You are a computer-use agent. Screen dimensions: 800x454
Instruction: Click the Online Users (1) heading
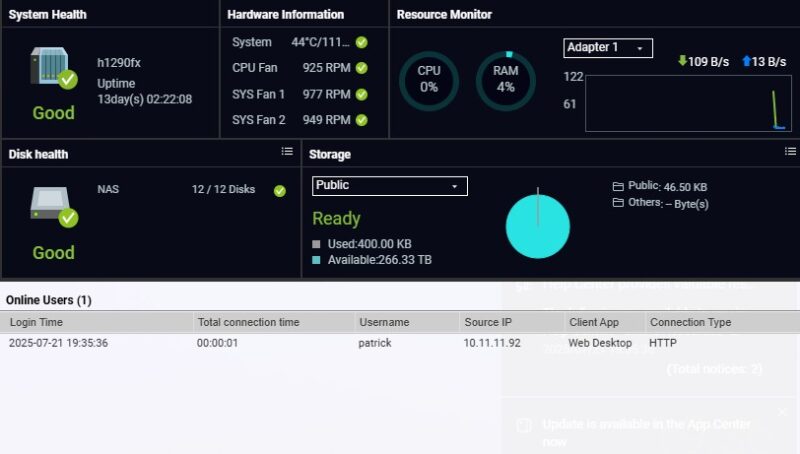click(x=48, y=300)
